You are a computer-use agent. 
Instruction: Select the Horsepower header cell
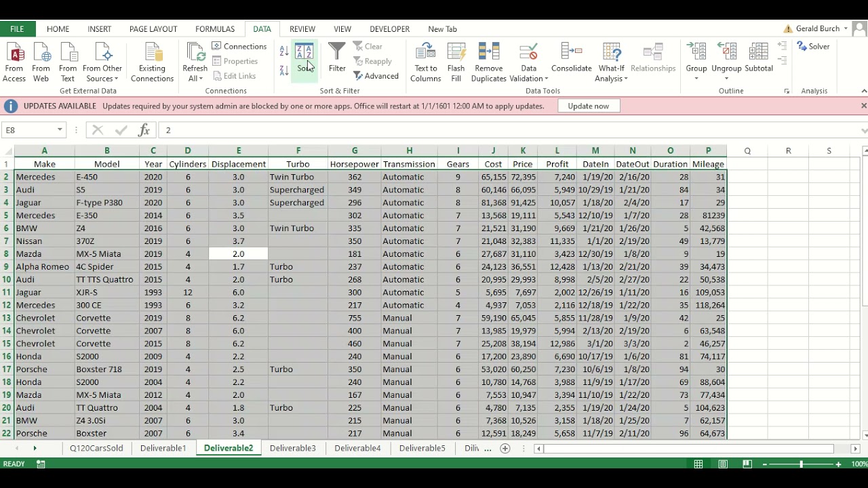(x=354, y=164)
